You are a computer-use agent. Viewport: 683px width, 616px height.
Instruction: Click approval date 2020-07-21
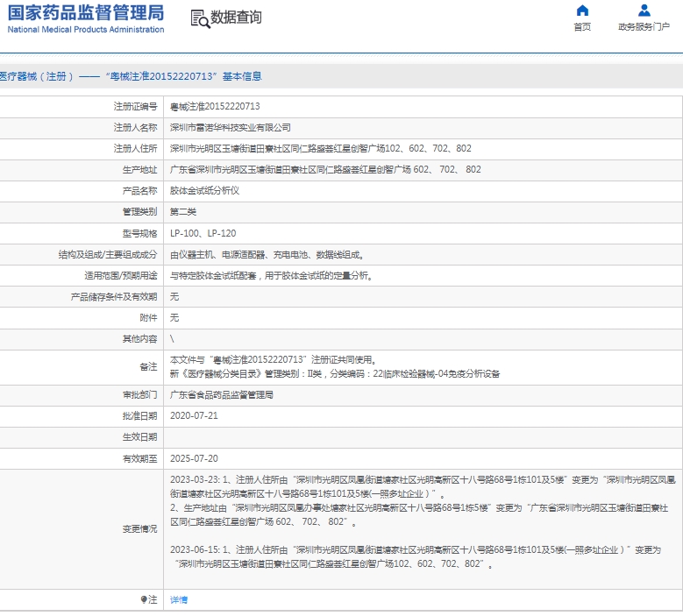tap(194, 415)
